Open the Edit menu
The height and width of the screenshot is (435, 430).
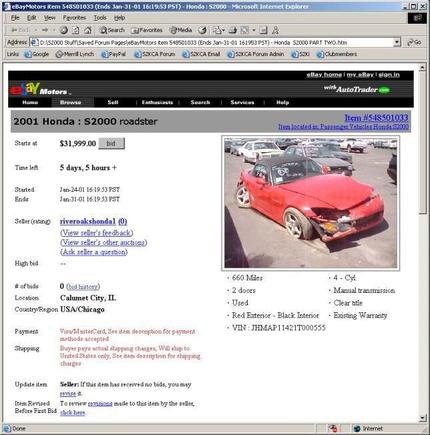(32, 18)
